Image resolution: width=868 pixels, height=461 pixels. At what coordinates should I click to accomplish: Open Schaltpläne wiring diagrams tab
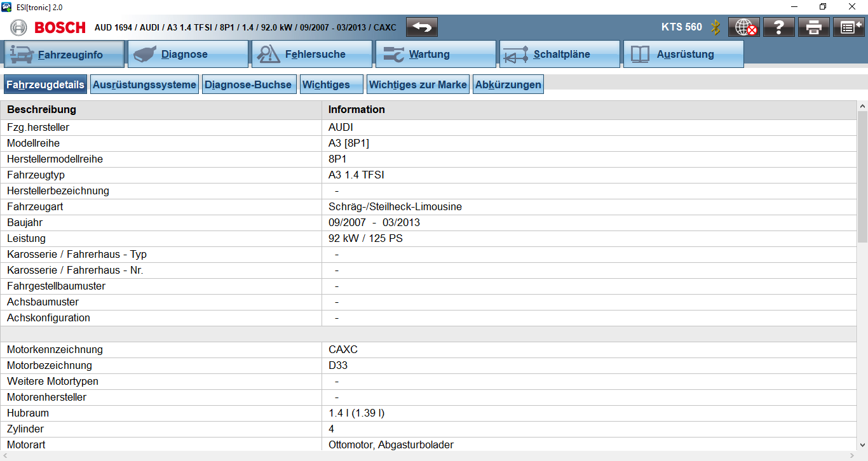coord(559,55)
